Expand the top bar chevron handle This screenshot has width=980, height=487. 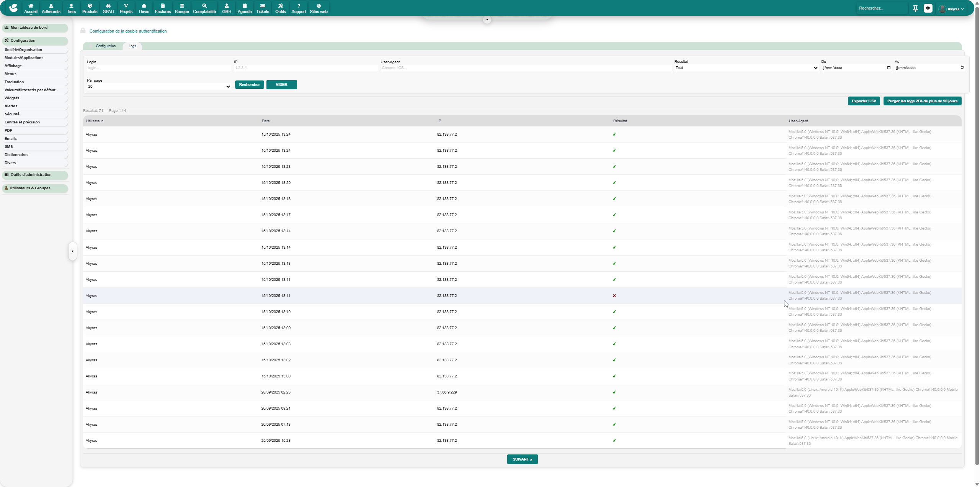(x=487, y=20)
